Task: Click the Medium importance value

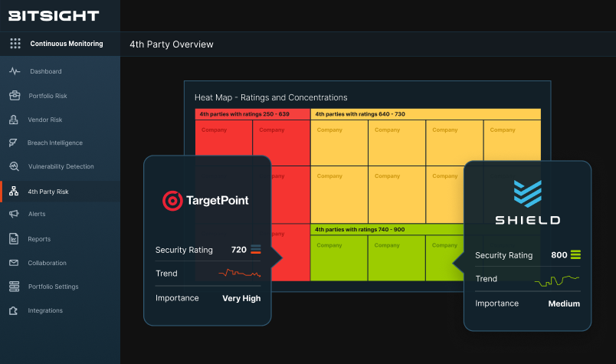Action: (564, 303)
